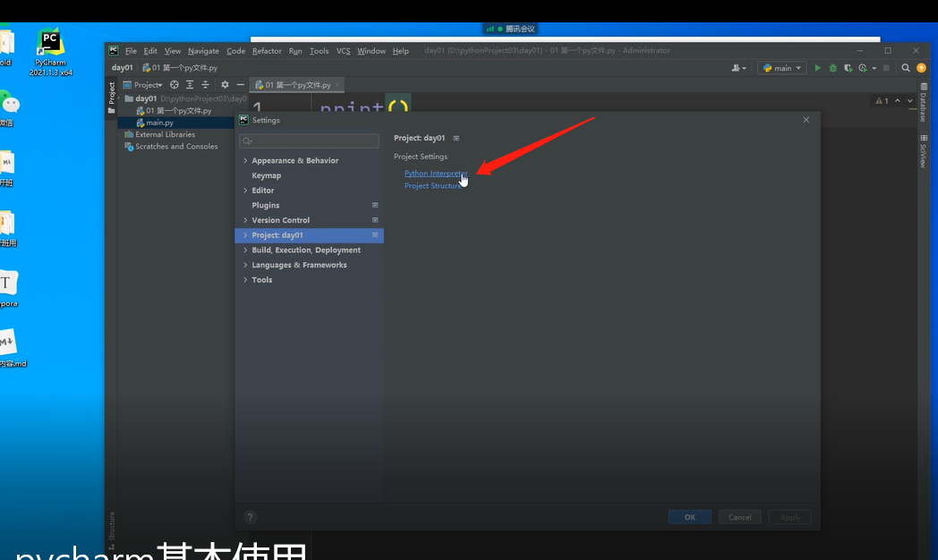Click the orange update arrow icon
938x560 pixels.
click(921, 68)
